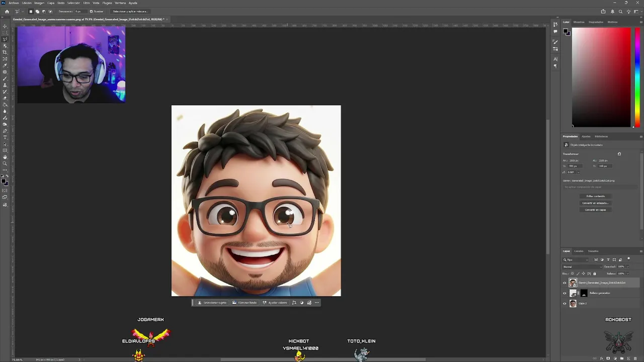Click Eliminar fondo button
Viewport: 644px width, 362px height.
(x=244, y=303)
